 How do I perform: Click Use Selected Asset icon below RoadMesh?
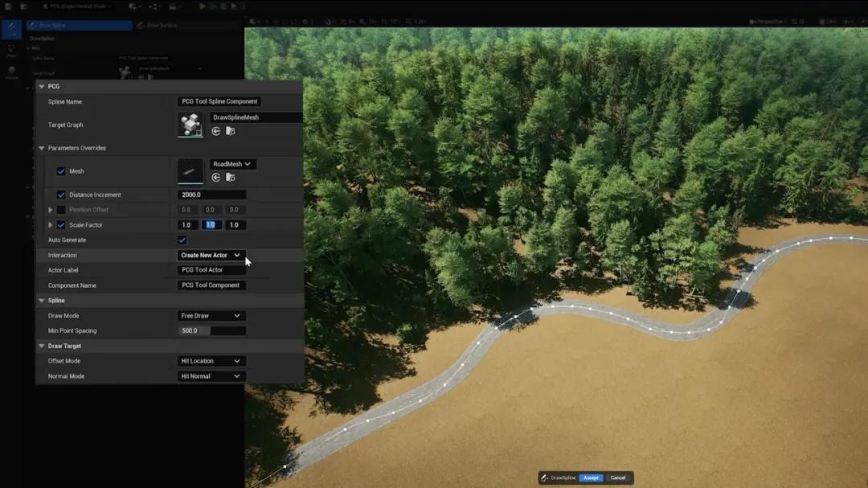pyautogui.click(x=216, y=178)
